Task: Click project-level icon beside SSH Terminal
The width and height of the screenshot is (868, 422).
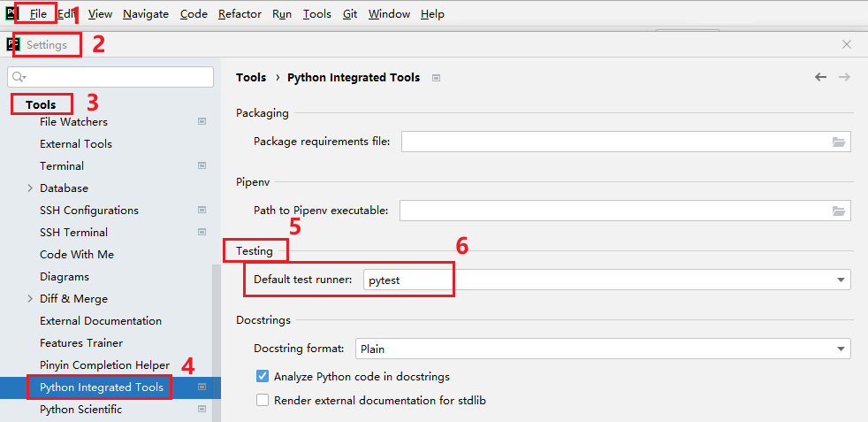Action: point(202,233)
